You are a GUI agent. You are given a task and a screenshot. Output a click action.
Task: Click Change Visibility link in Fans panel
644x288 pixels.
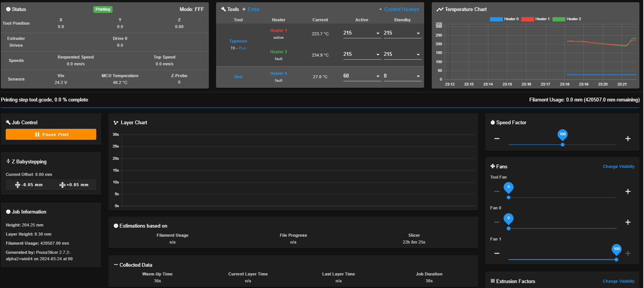[x=619, y=166]
